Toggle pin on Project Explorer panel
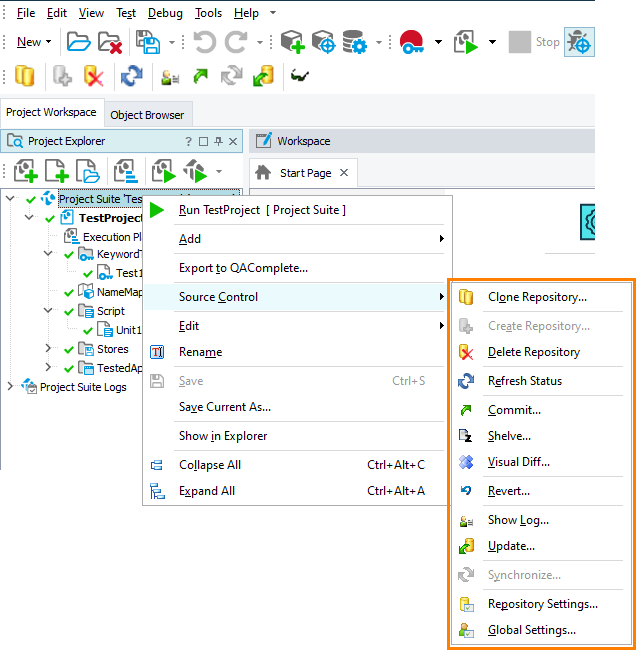The image size is (636, 650). [219, 142]
